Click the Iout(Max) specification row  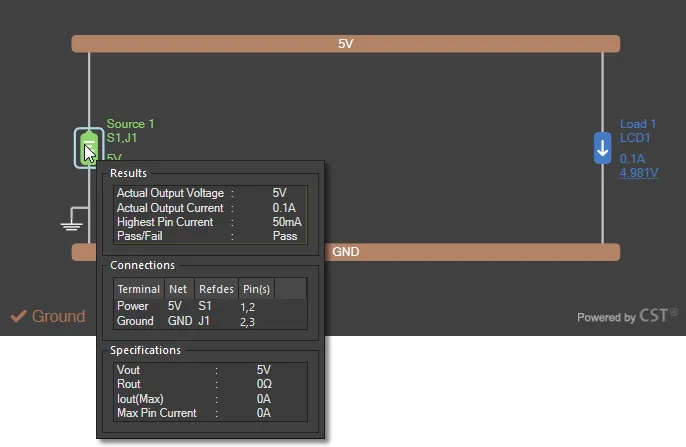click(x=210, y=398)
